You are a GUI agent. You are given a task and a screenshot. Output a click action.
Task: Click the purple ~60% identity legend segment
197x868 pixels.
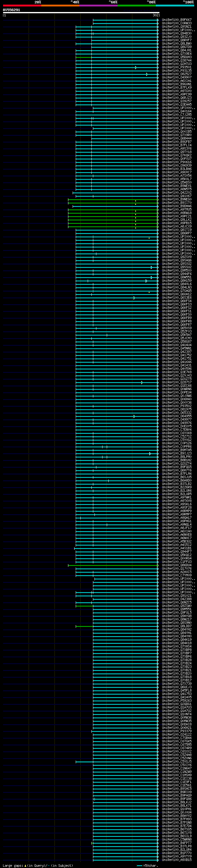[x=98, y=6]
